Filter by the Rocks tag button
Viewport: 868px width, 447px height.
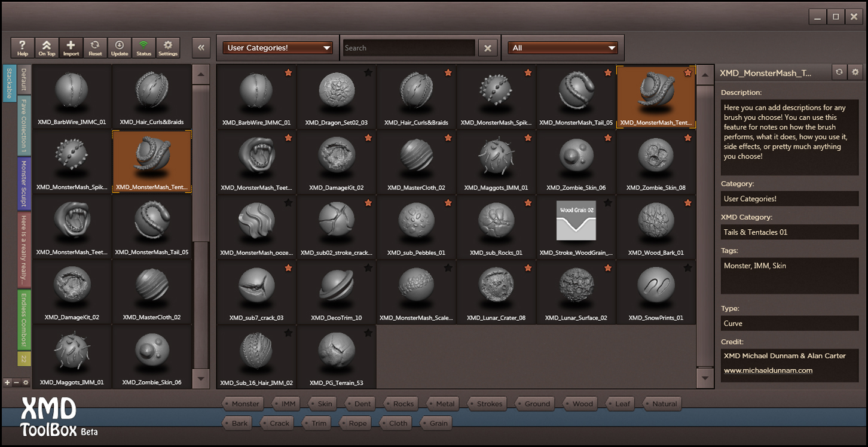pyautogui.click(x=403, y=404)
